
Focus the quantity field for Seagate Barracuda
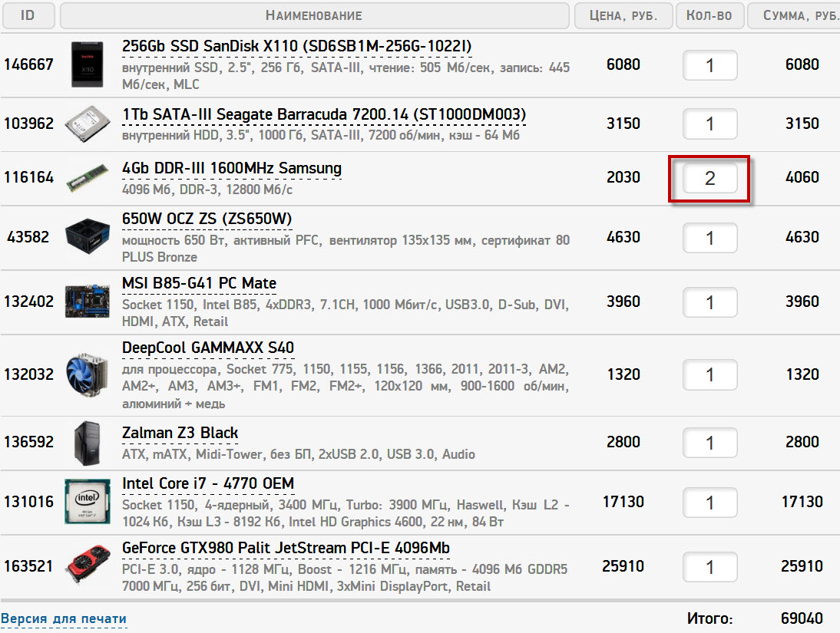[709, 124]
